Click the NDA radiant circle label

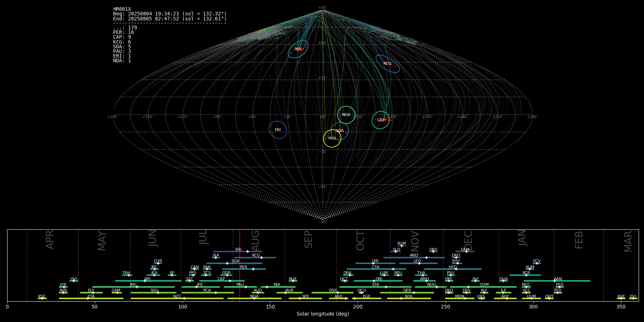(x=346, y=115)
